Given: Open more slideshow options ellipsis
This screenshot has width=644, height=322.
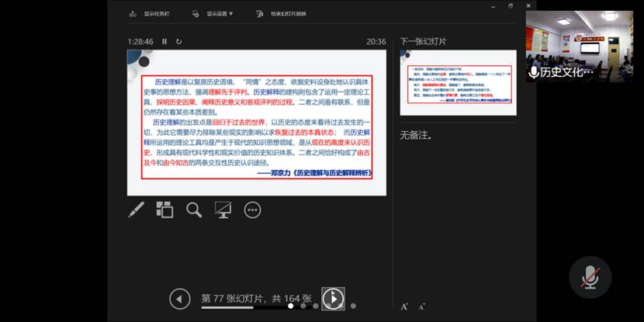Looking at the screenshot, I should (252, 209).
